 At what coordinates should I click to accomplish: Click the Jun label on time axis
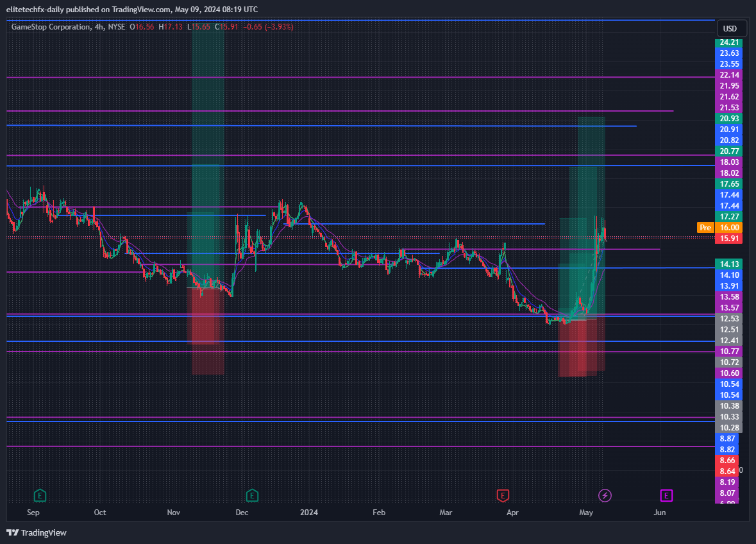660,512
